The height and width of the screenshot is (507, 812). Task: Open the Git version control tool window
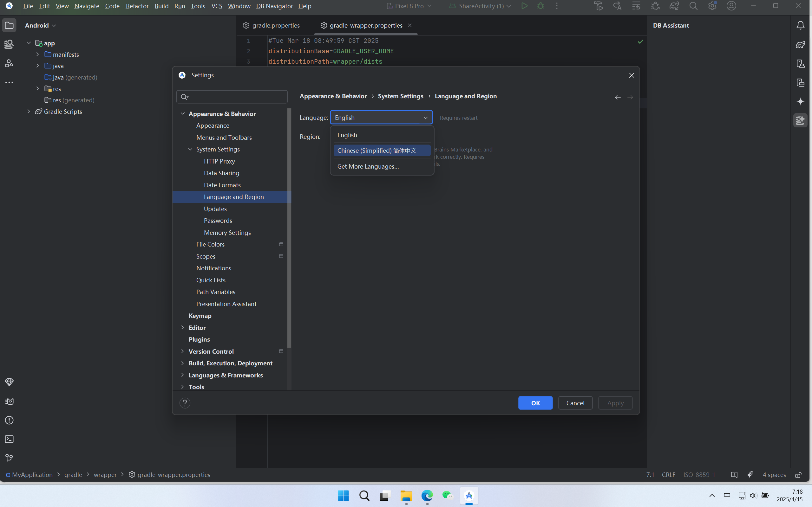(x=9, y=458)
